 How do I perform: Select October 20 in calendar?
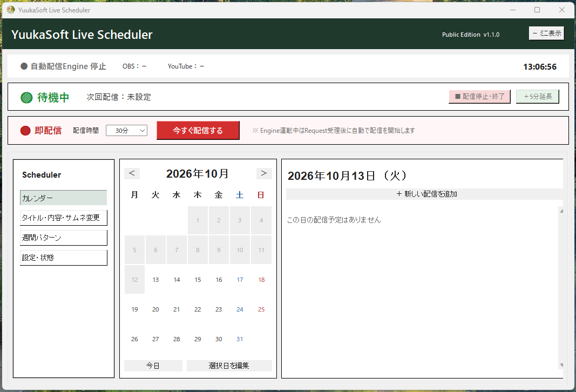pyautogui.click(x=156, y=309)
